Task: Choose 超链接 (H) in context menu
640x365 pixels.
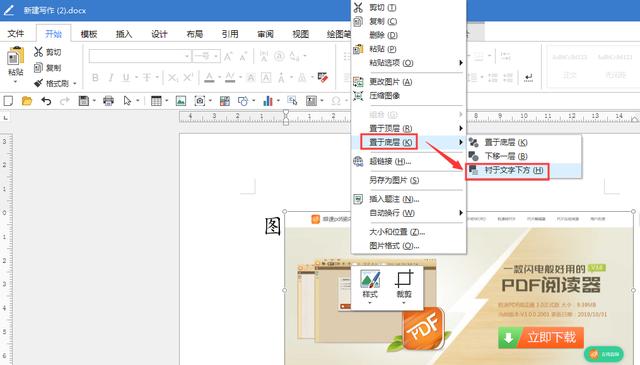Action: (408, 161)
